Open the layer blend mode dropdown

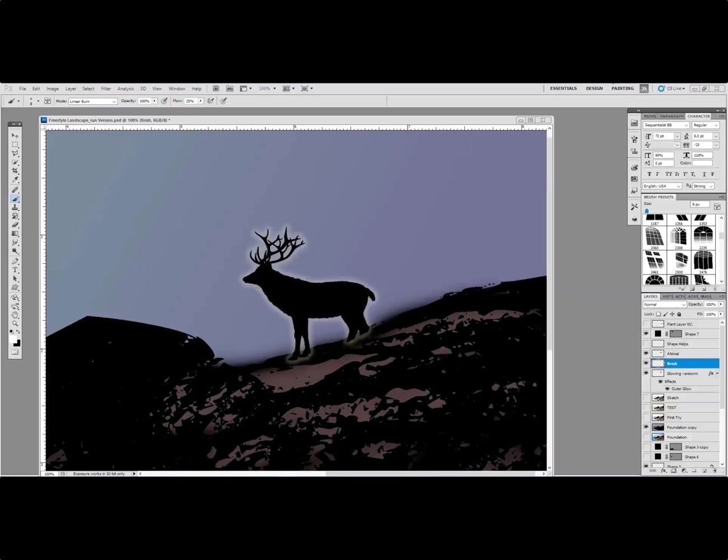(664, 305)
